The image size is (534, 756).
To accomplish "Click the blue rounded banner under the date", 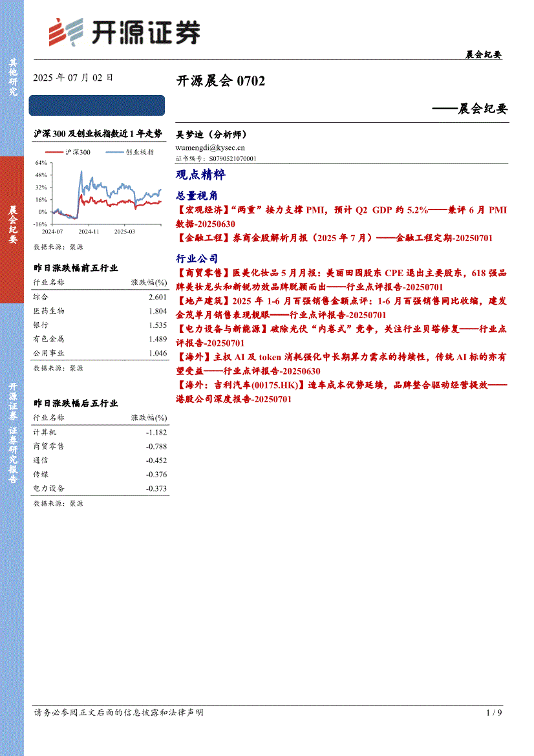I will 97,105.
